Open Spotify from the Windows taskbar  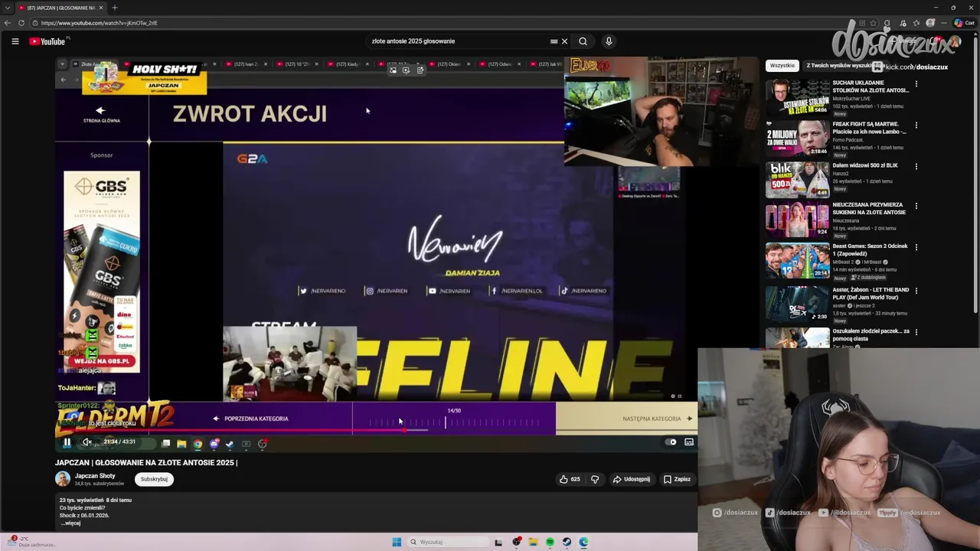point(550,542)
